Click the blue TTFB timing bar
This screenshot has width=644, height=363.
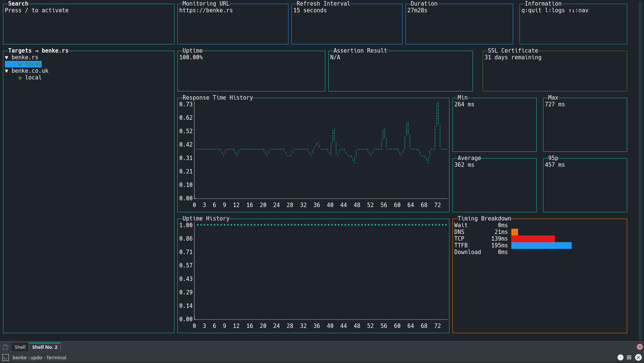pyautogui.click(x=541, y=245)
